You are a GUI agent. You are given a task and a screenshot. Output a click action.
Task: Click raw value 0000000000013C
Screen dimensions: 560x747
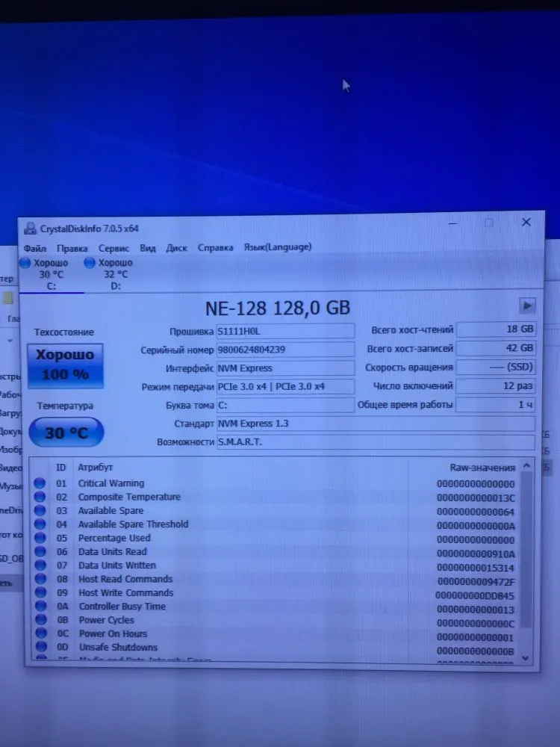point(476,498)
